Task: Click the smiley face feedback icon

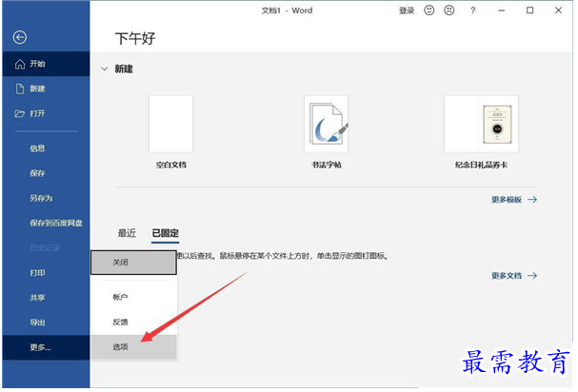Action: click(x=429, y=10)
